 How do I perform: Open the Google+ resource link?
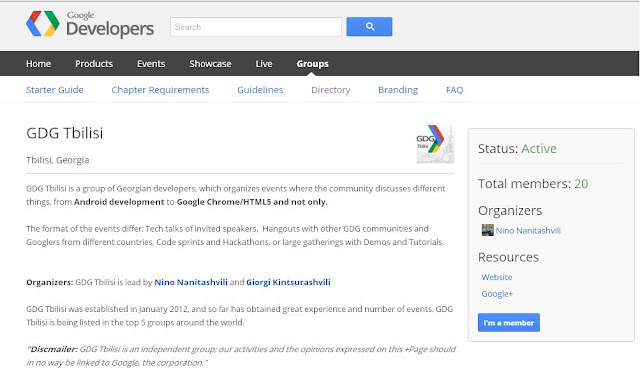click(x=497, y=294)
